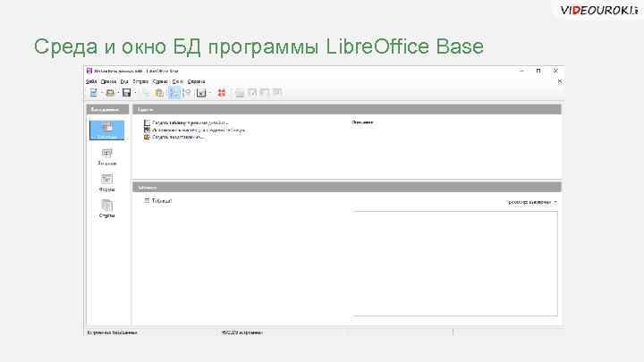The image size is (644, 362).
Task: Click the 'База данных' sidebar header
Action: pos(107,110)
